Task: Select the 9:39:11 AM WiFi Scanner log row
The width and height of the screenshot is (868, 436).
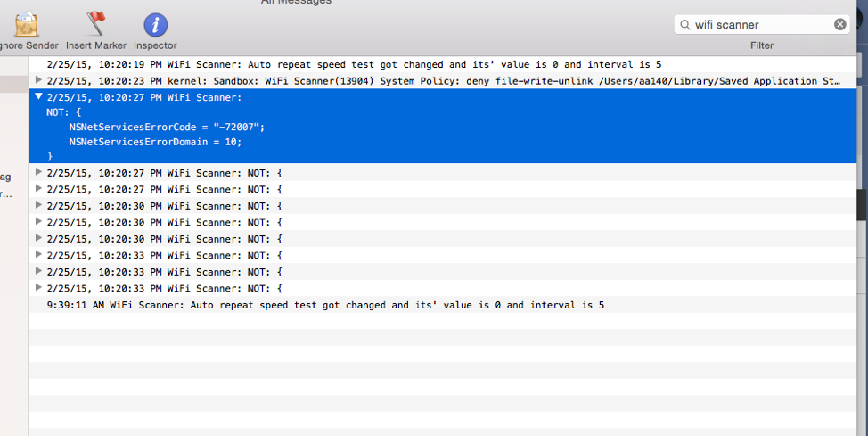Action: pyautogui.click(x=442, y=305)
